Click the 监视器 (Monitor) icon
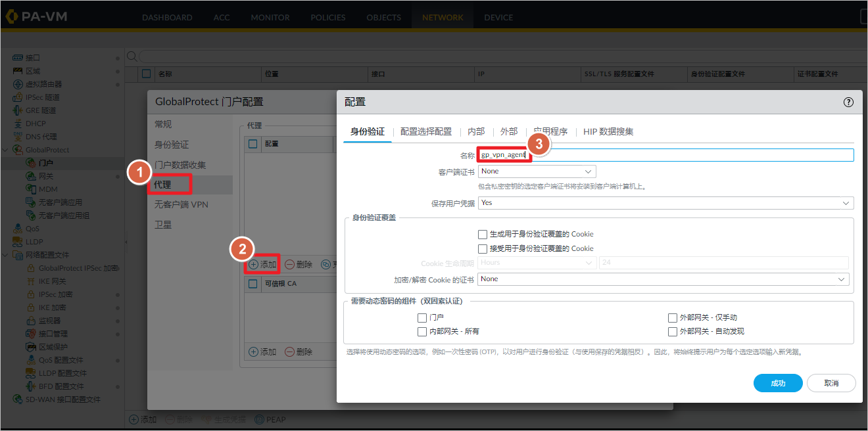This screenshot has height=431, width=868. [31, 321]
